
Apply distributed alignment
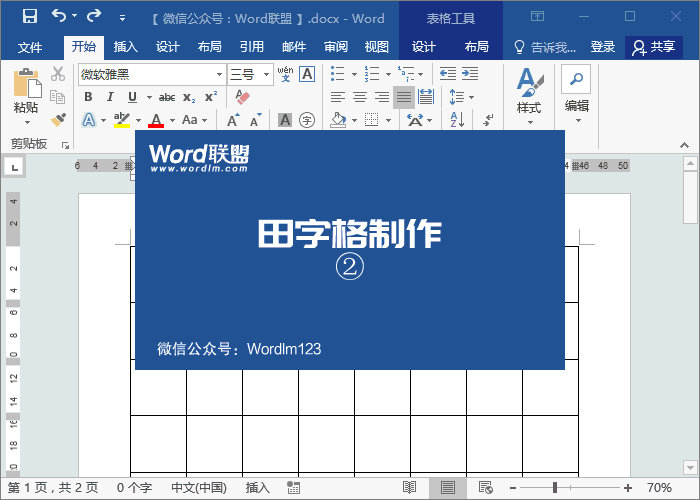426,97
